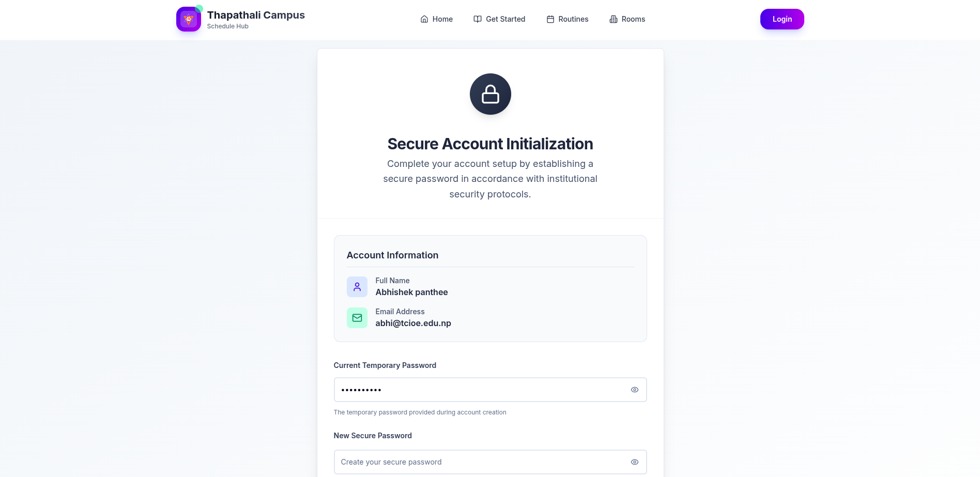Focus the Current Temporary Password field
This screenshot has height=477, width=980.
point(491,390)
